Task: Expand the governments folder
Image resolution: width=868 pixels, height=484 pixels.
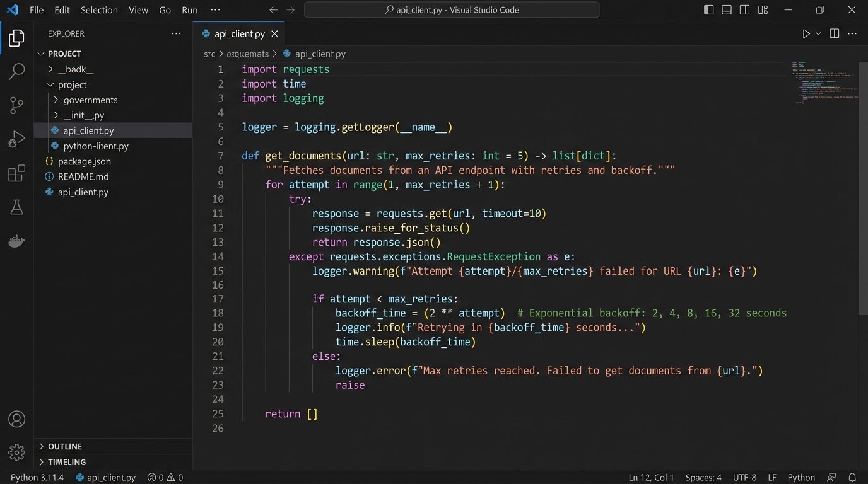Action: tap(90, 100)
